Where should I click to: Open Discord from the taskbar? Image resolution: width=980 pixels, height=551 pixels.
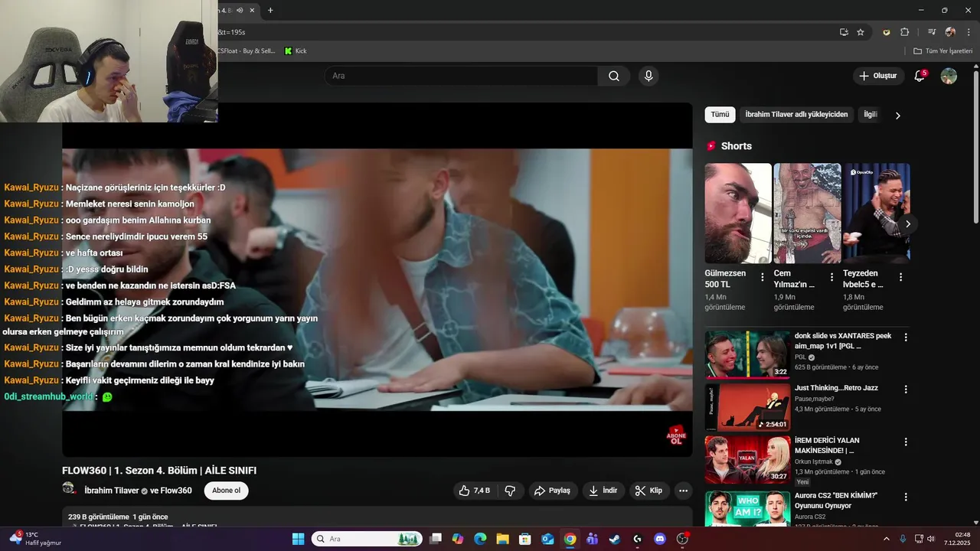(x=660, y=539)
